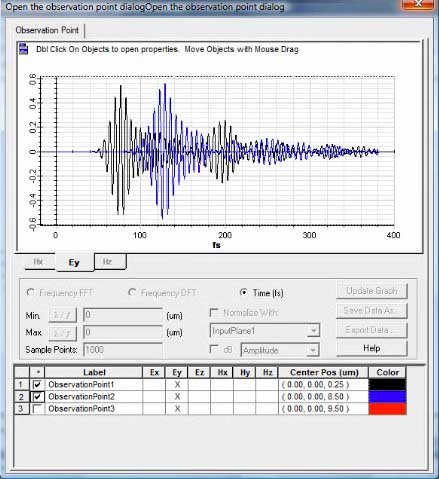Image resolution: width=439 pixels, height=479 pixels.
Task: Click the blue color swatch of ObservationPoint2
Action: pos(387,397)
